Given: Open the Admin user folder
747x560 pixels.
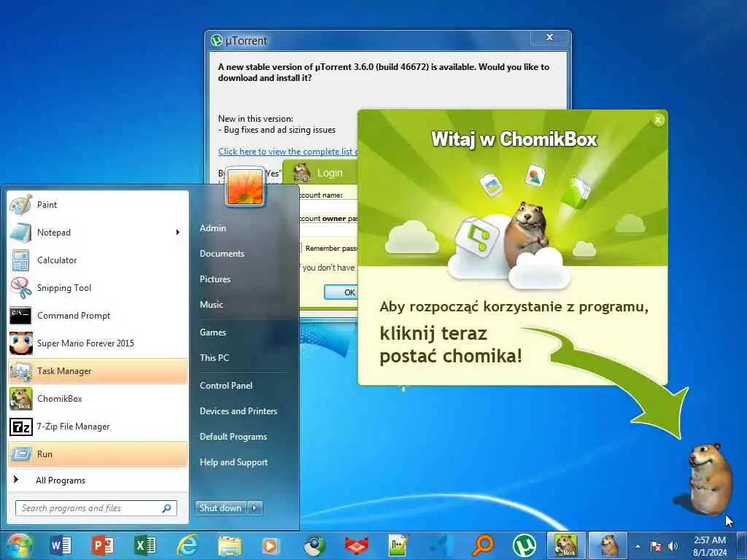Looking at the screenshot, I should point(213,228).
